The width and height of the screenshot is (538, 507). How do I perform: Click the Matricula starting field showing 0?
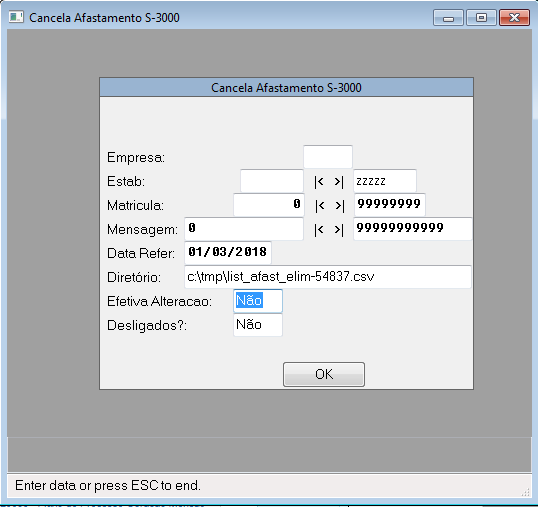click(x=269, y=205)
